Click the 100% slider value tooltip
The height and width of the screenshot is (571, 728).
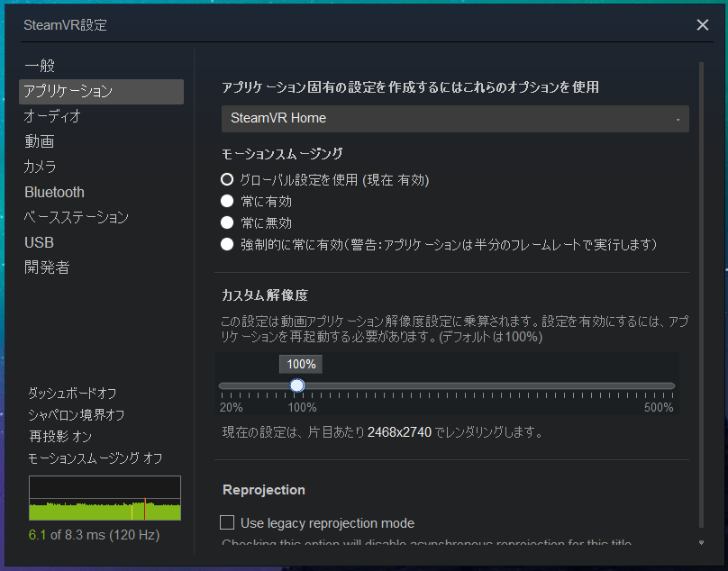301,365
